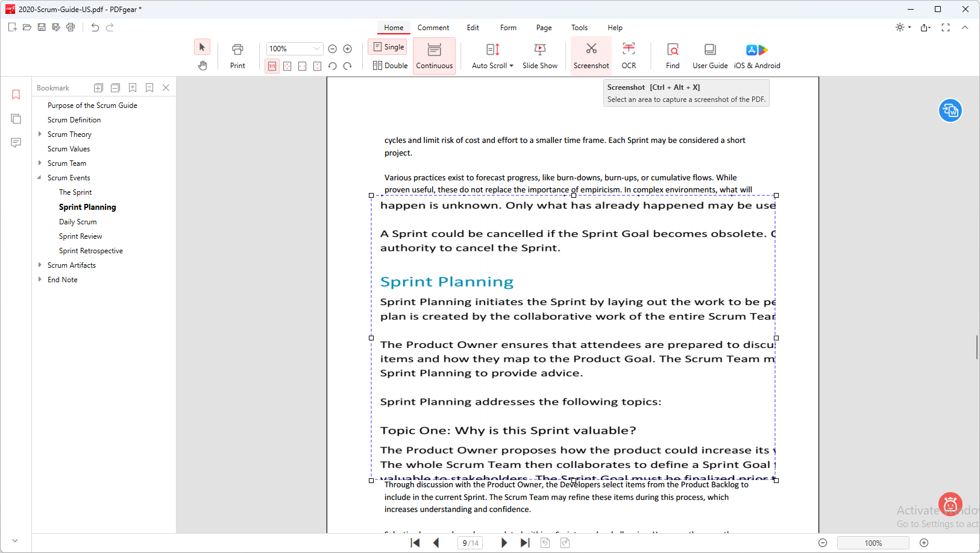980x553 pixels.
Task: Select the Sprint Retrospective bookmark
Action: pos(90,250)
